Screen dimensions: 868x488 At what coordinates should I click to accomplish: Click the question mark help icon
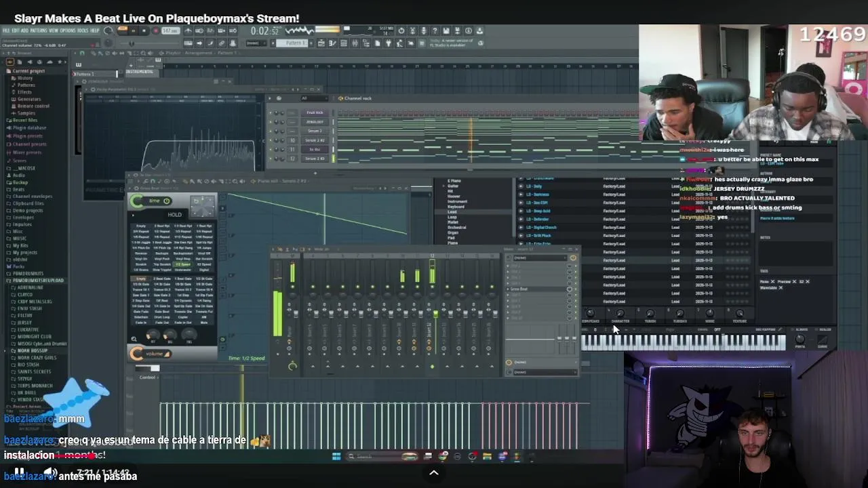(x=435, y=31)
